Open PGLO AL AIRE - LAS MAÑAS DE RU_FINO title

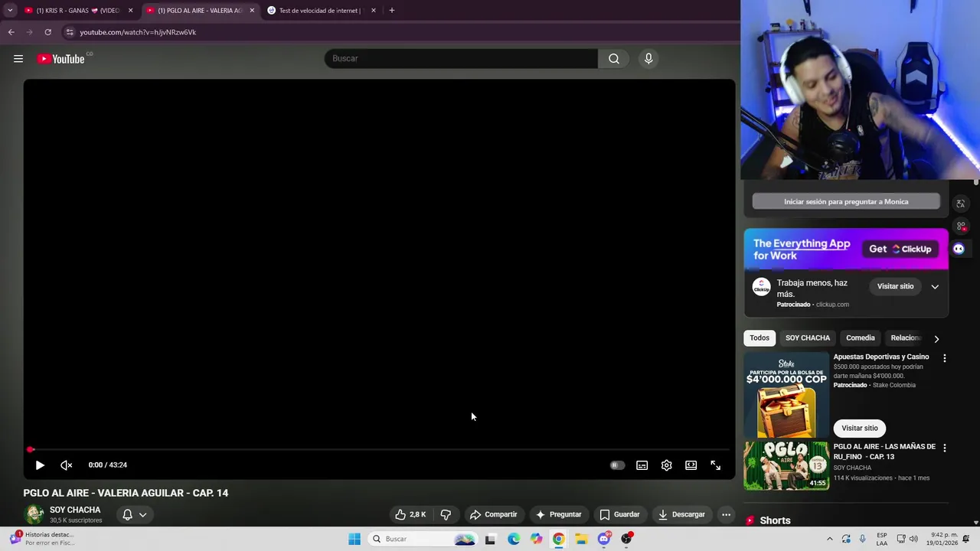coord(884,452)
